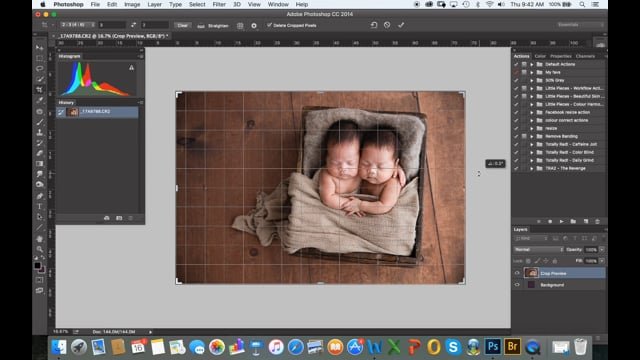Select the Move tool
This screenshot has width=640, height=360.
pos(40,48)
